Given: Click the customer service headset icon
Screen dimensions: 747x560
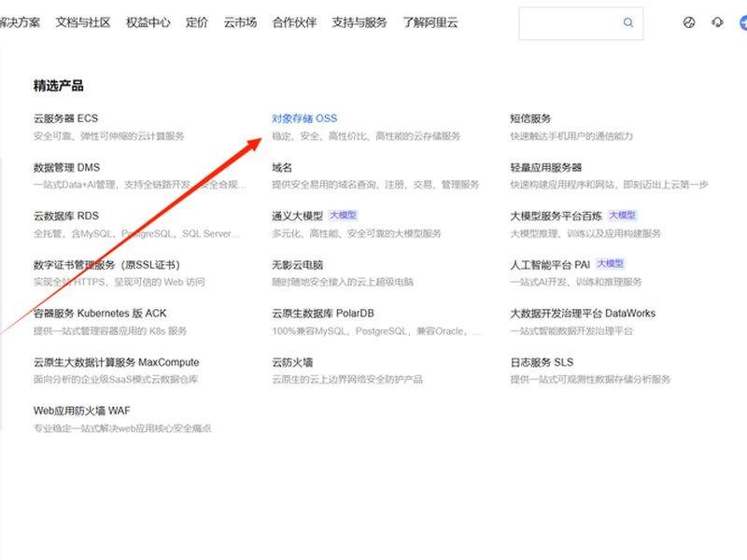Looking at the screenshot, I should 717,22.
